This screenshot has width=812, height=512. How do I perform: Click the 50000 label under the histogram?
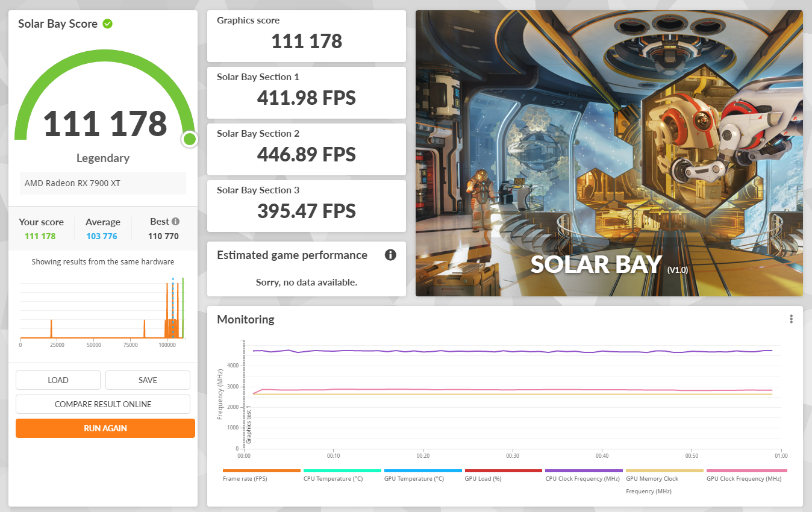(x=94, y=345)
